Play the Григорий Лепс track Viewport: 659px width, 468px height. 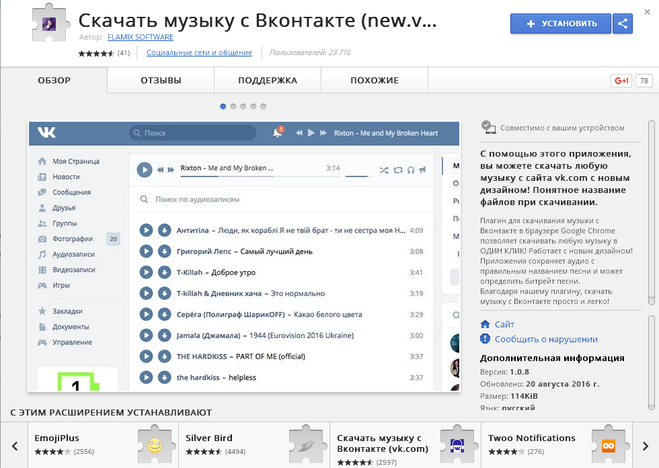pos(146,251)
